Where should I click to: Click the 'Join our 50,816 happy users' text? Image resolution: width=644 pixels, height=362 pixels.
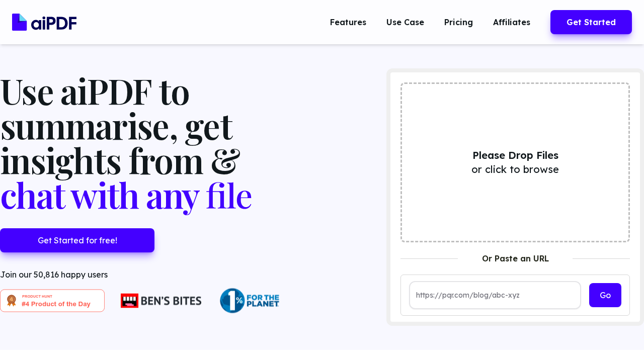coord(54,275)
